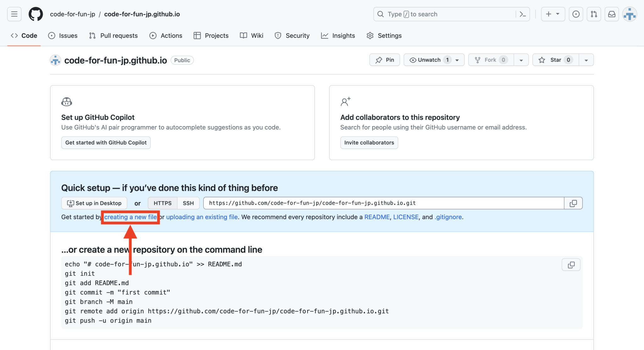
Task: Click the creating a new file link
Action: coord(130,217)
